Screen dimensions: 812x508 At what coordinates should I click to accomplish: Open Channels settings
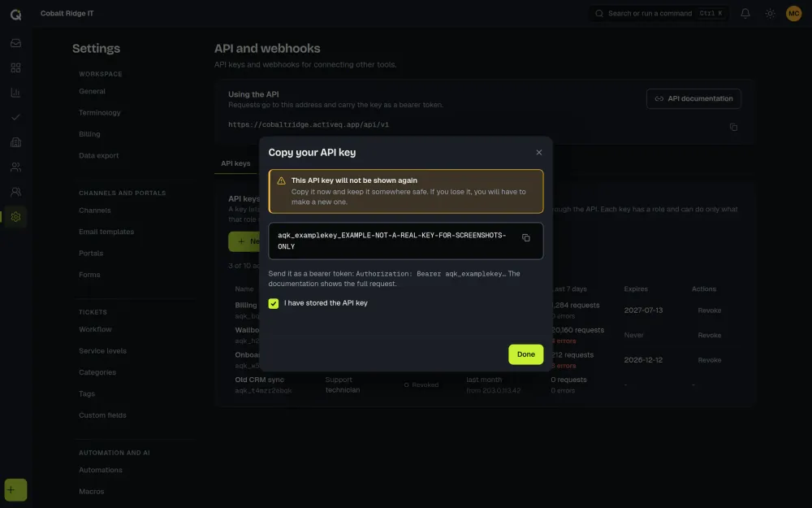[x=95, y=211]
